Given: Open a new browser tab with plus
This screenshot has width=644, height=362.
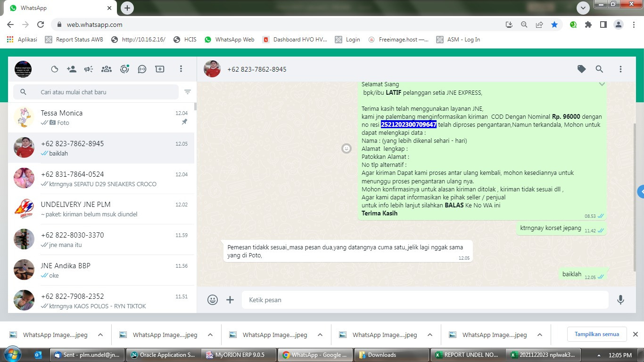Looking at the screenshot, I should coord(127,8).
